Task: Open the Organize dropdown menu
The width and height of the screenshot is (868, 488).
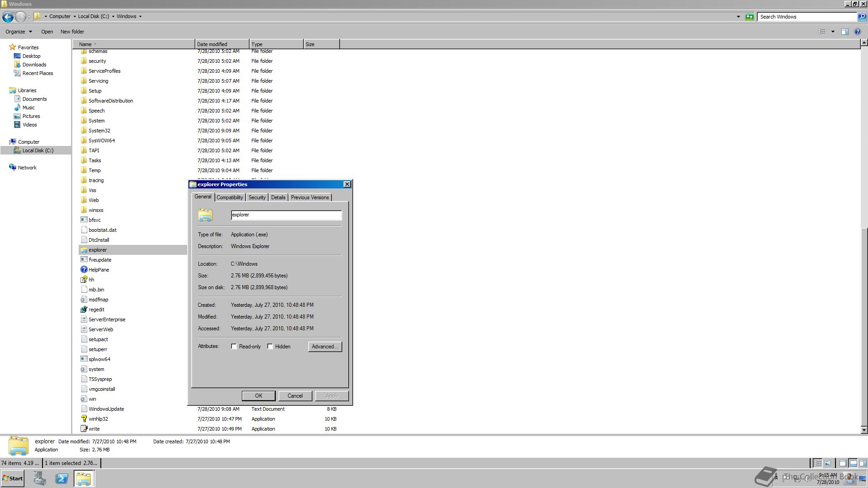Action: (19, 32)
